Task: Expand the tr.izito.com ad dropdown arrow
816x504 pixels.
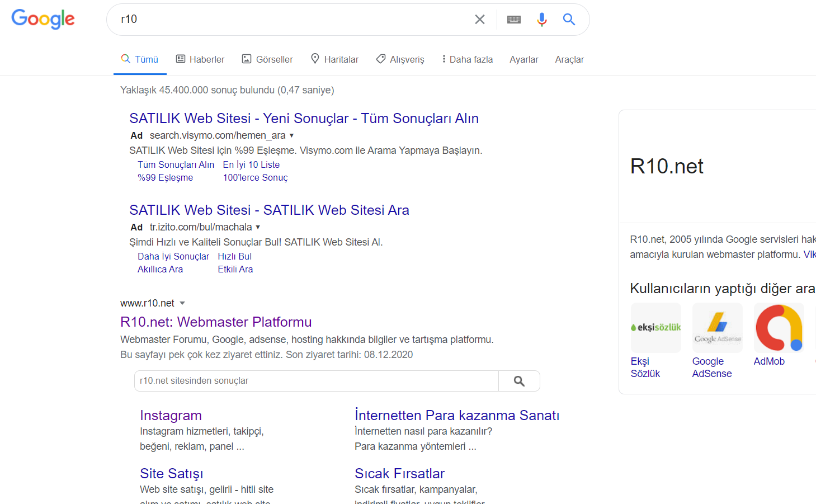Action: pyautogui.click(x=258, y=227)
